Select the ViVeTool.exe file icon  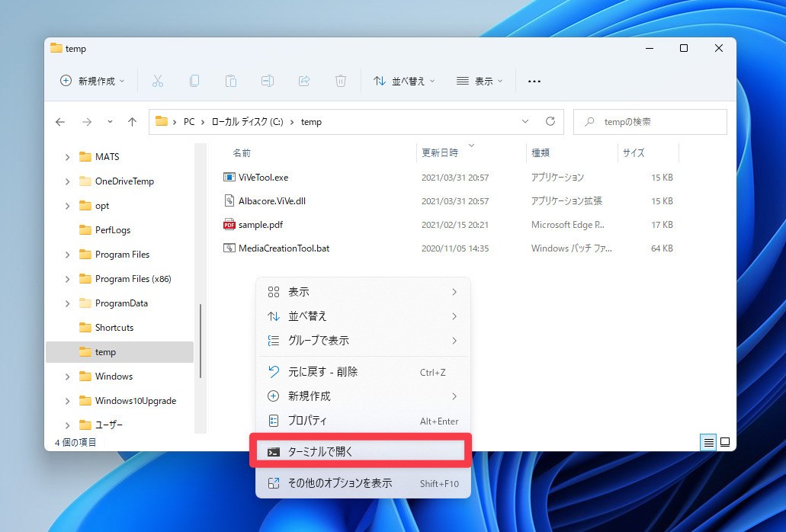229,177
